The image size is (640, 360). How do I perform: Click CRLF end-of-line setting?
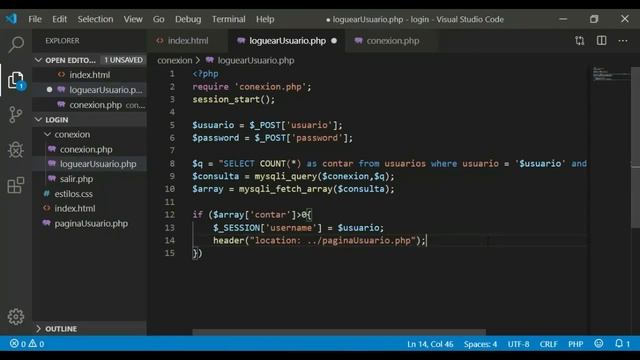coord(548,344)
